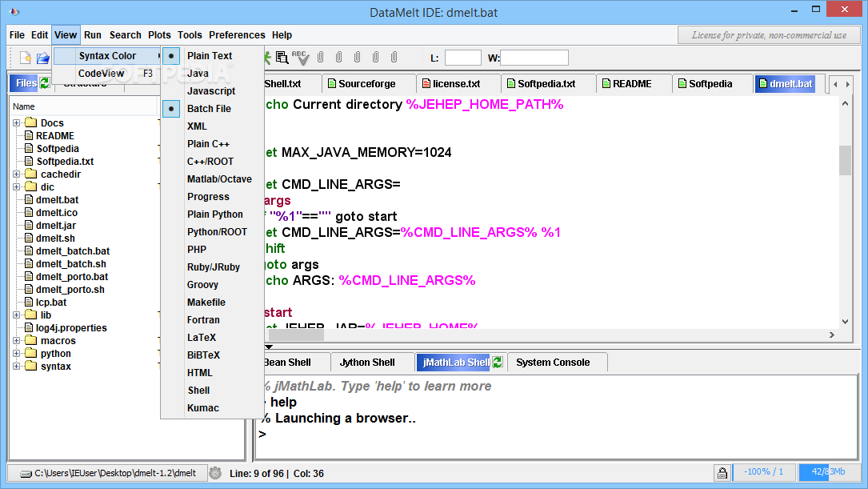Select lcp.bat in file tree
The image size is (868, 489).
point(51,302)
